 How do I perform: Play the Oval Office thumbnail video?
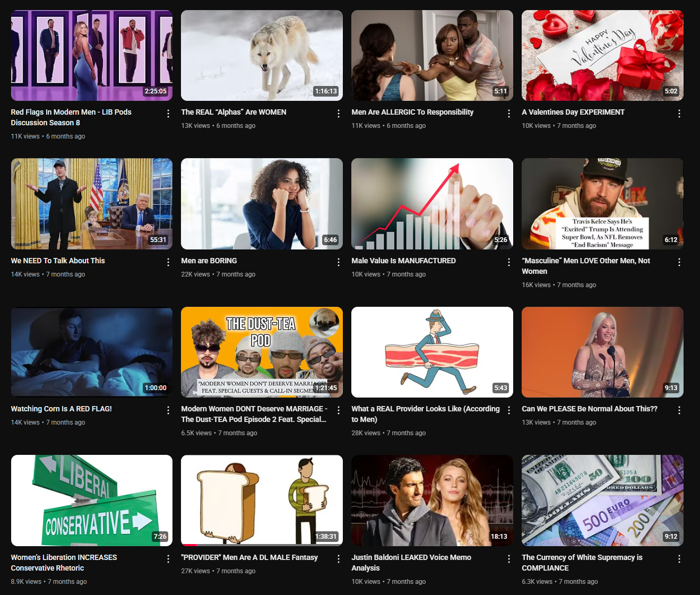pos(92,204)
